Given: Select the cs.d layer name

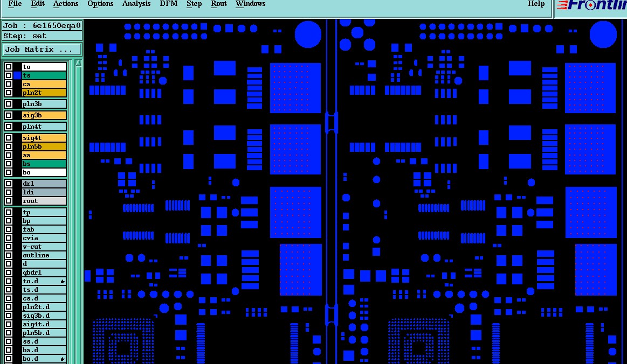Looking at the screenshot, I should (x=44, y=298).
